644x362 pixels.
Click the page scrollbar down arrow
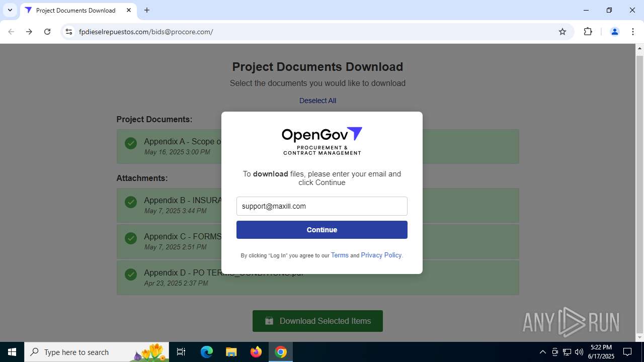click(x=640, y=337)
